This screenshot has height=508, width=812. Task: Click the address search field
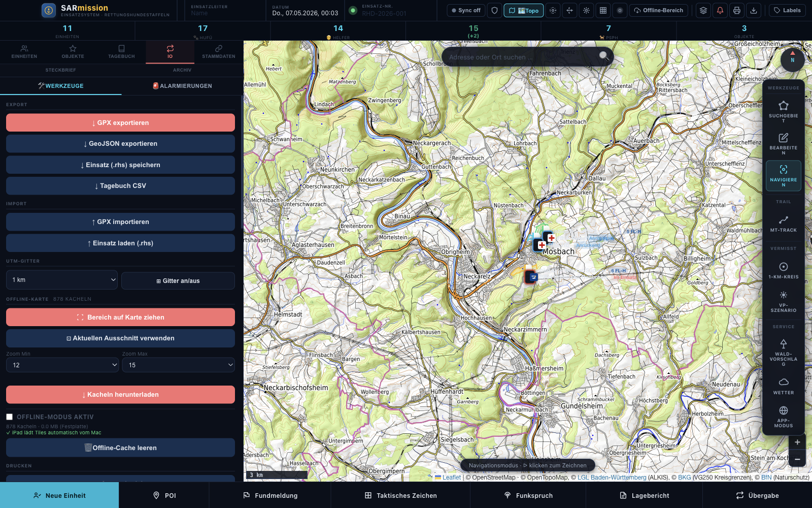click(x=520, y=57)
